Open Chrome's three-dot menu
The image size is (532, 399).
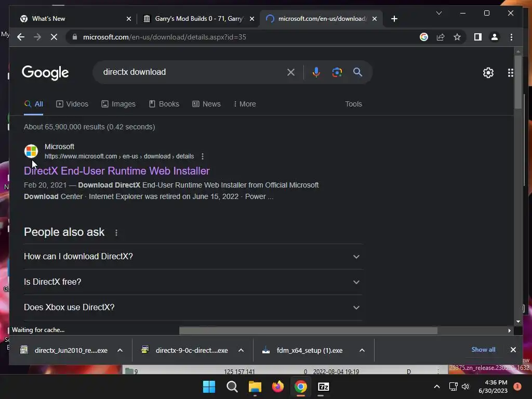coord(511,37)
